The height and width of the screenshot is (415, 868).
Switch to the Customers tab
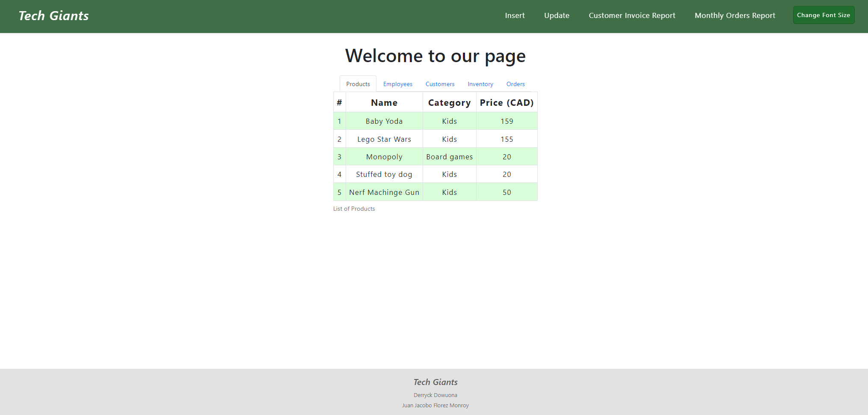coord(440,84)
